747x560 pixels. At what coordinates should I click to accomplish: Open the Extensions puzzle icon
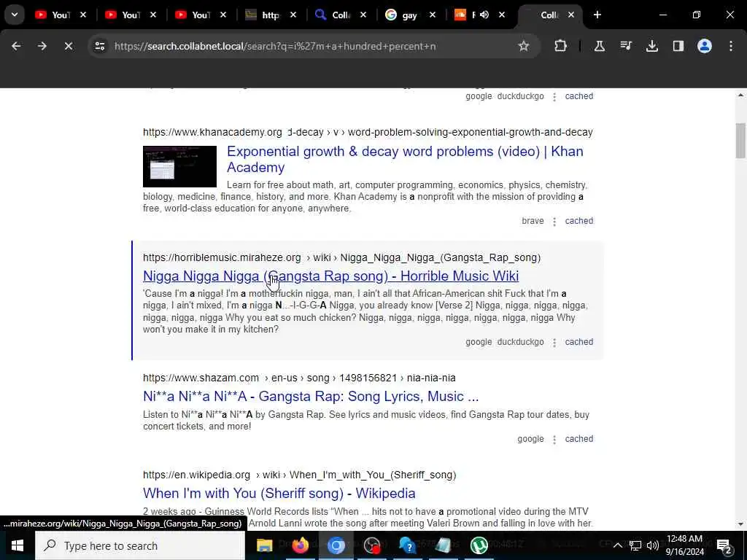click(x=561, y=46)
